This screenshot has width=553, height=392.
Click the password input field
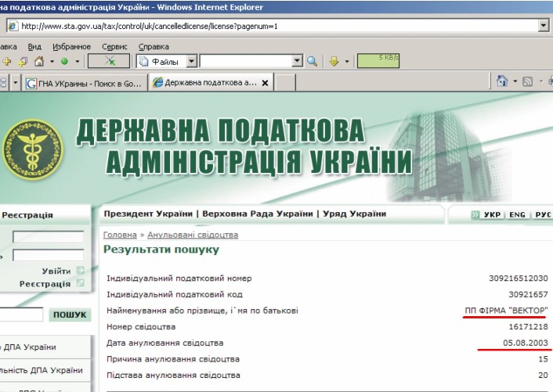49,255
